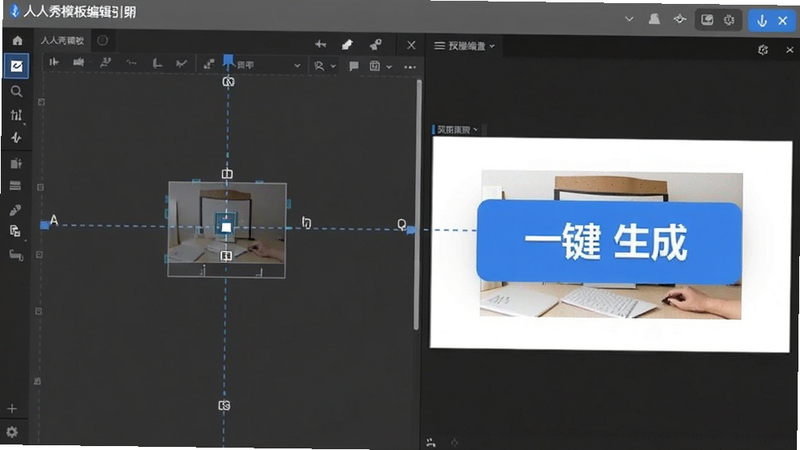Click the eraser-like icon in editor header
Image resolution: width=800 pixels, height=450 pixels.
347,45
